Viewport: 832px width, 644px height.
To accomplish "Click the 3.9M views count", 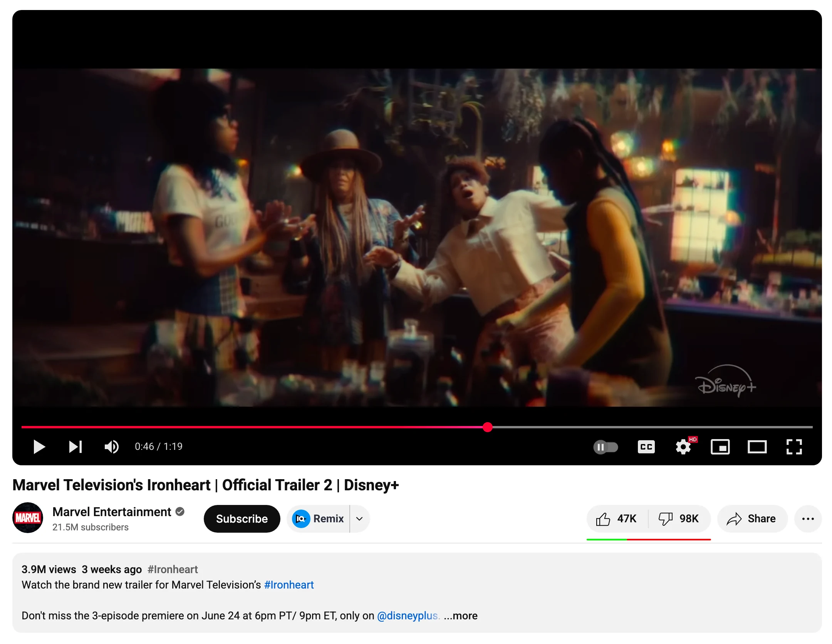I will pyautogui.click(x=49, y=569).
